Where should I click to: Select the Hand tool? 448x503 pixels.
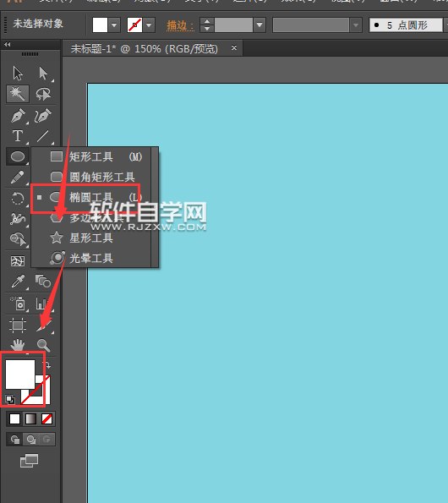pyautogui.click(x=18, y=345)
